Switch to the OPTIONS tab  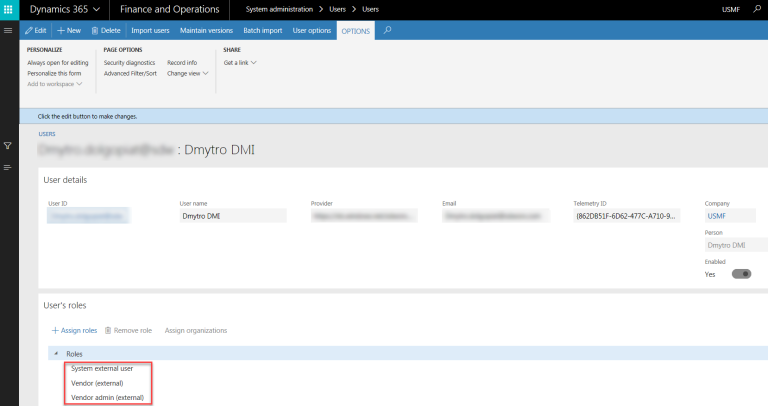[355, 31]
